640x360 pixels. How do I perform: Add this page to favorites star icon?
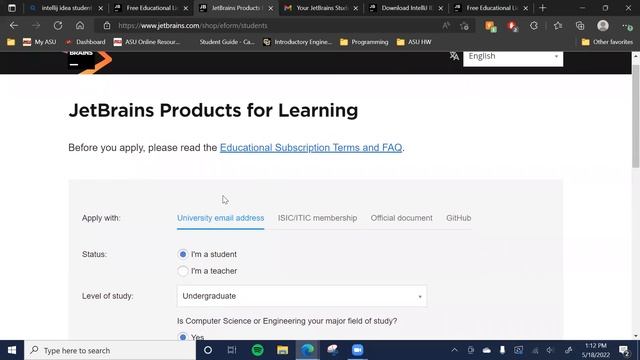click(x=464, y=26)
